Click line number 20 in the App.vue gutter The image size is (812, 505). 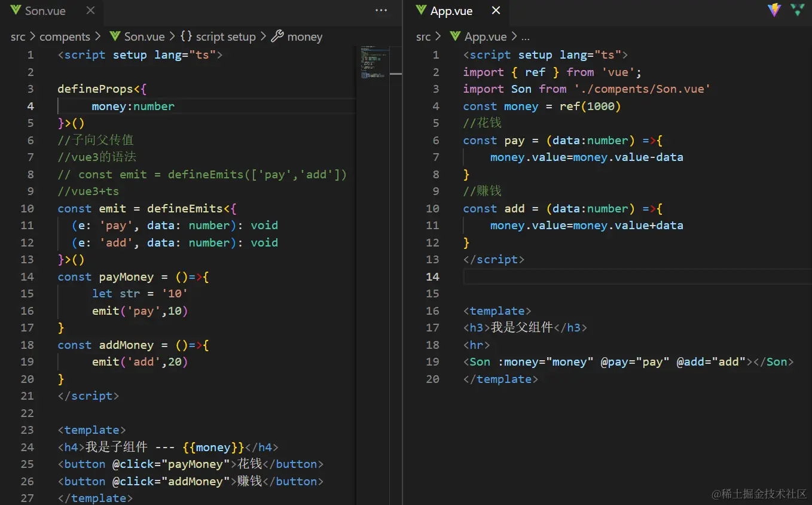(432, 379)
